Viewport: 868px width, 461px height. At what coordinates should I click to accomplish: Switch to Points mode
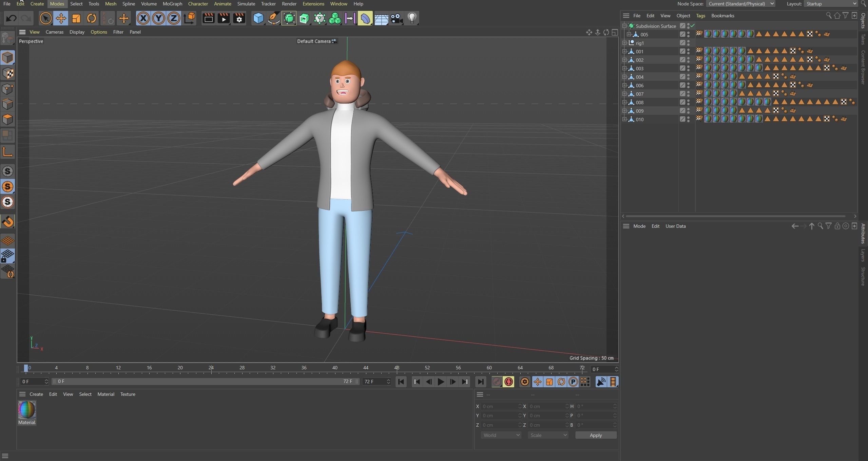pos(8,89)
